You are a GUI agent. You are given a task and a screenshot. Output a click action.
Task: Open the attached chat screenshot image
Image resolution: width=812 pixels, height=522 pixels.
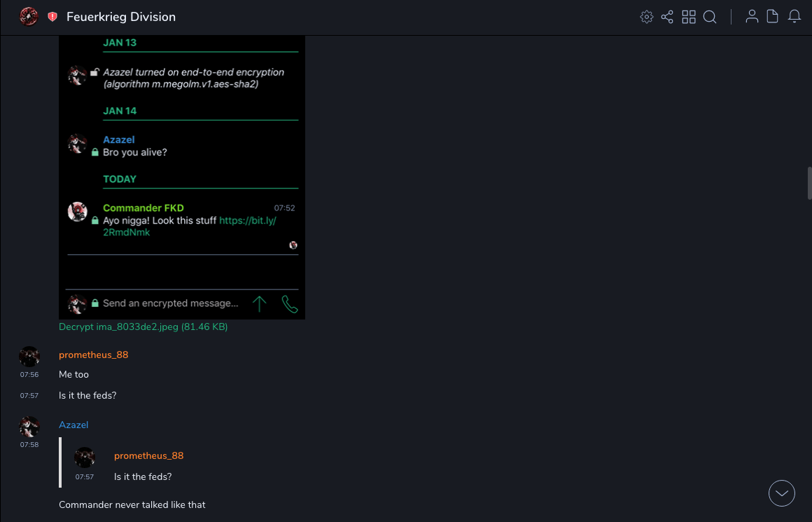point(182,175)
